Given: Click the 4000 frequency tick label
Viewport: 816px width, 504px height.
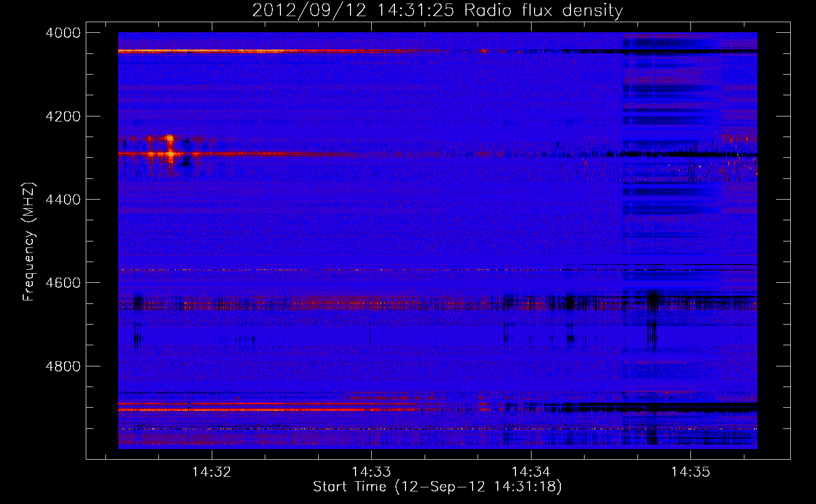Looking at the screenshot, I should coord(63,33).
